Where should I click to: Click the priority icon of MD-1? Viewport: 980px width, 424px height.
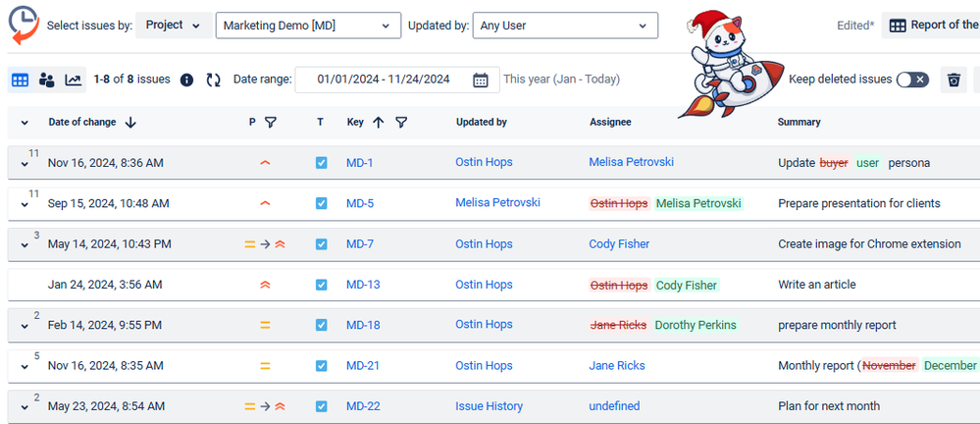coord(265,163)
